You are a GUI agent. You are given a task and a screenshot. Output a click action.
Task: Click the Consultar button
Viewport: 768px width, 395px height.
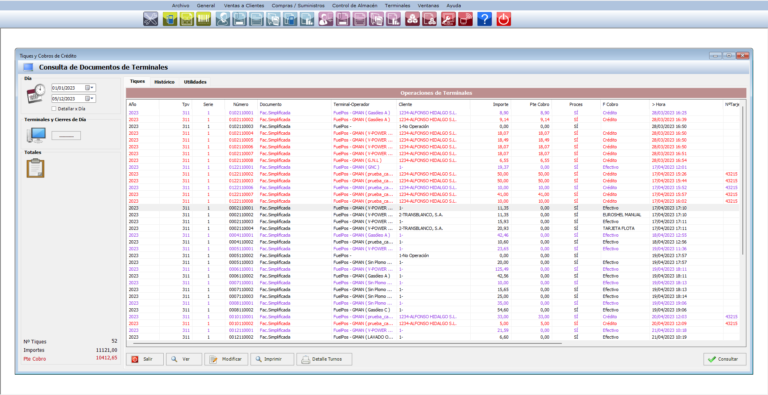(725, 359)
